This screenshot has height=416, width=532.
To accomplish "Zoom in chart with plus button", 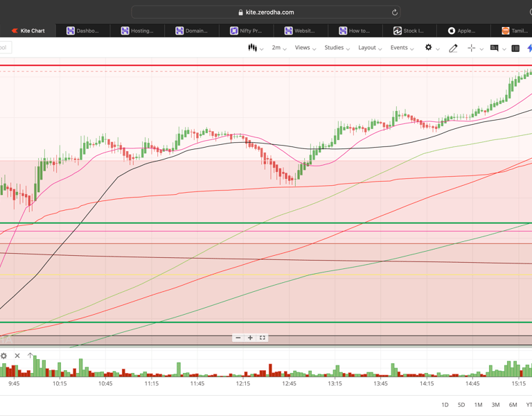I will pyautogui.click(x=250, y=338).
